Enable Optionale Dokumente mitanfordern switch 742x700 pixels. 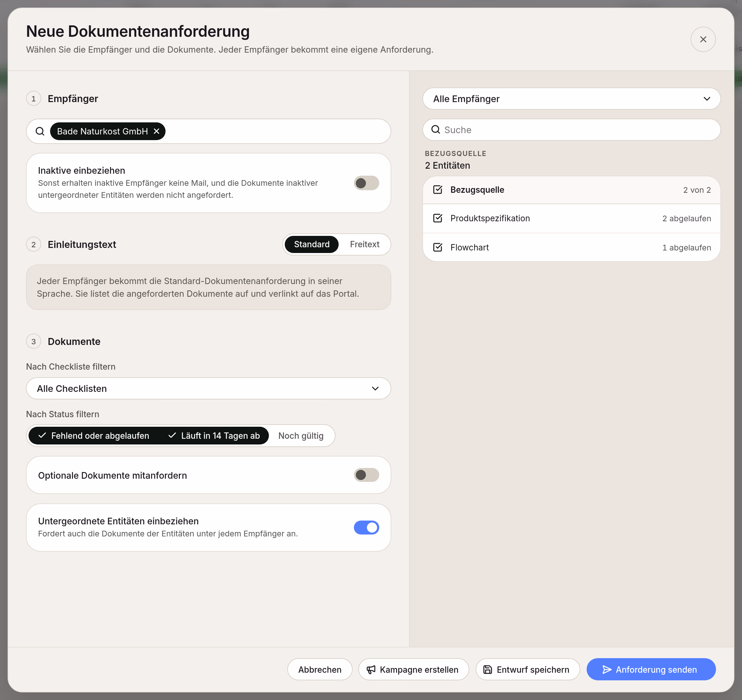(x=366, y=475)
